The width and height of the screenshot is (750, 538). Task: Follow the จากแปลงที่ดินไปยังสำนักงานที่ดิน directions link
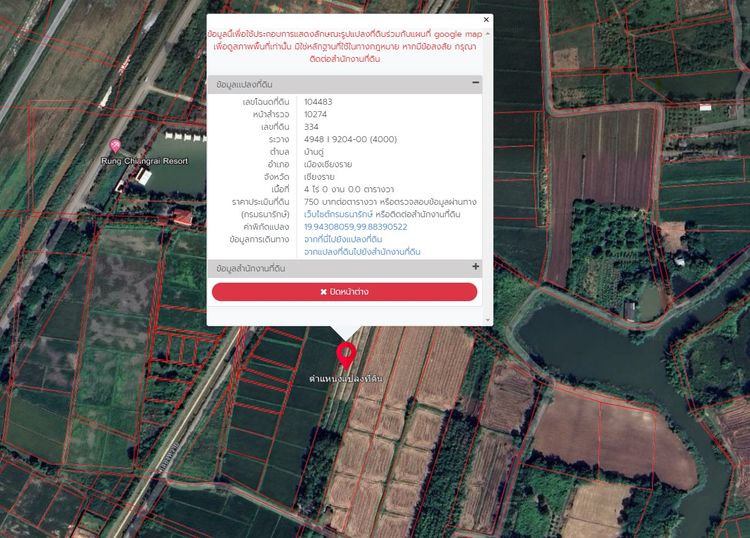362,252
